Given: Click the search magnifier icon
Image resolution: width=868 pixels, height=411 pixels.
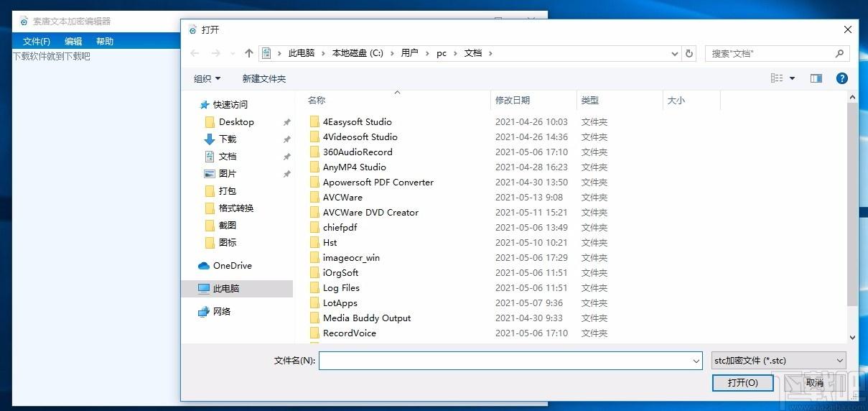Looking at the screenshot, I should point(839,53).
